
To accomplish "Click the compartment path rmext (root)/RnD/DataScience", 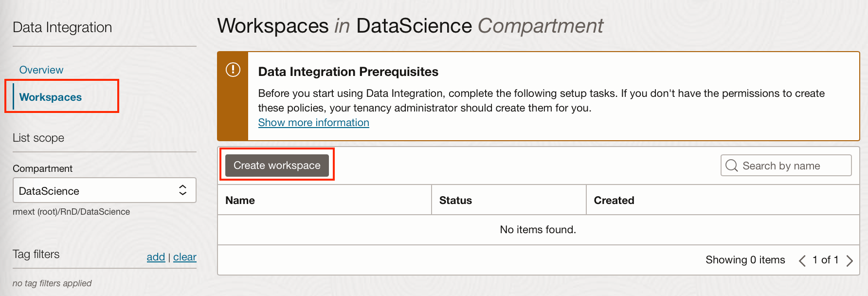I will (x=72, y=212).
